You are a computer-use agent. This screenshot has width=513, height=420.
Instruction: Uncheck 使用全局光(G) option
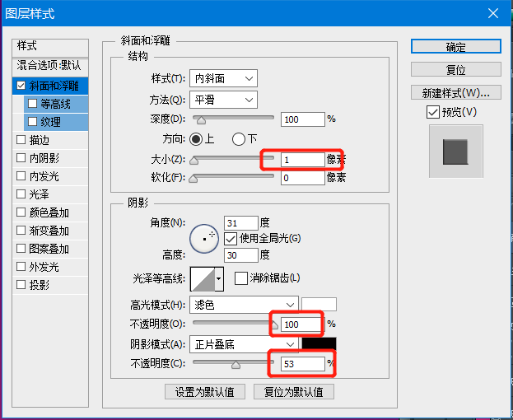(x=231, y=239)
